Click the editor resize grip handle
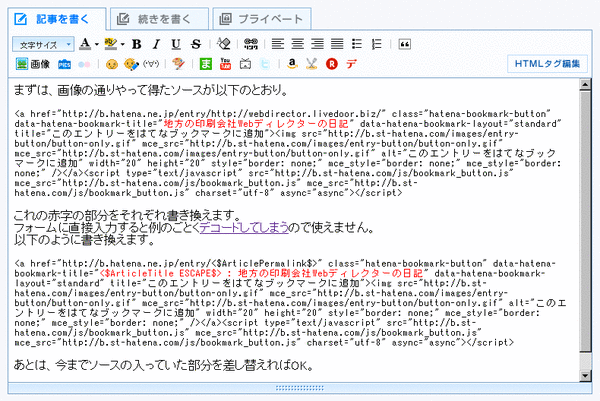 (x=300, y=388)
